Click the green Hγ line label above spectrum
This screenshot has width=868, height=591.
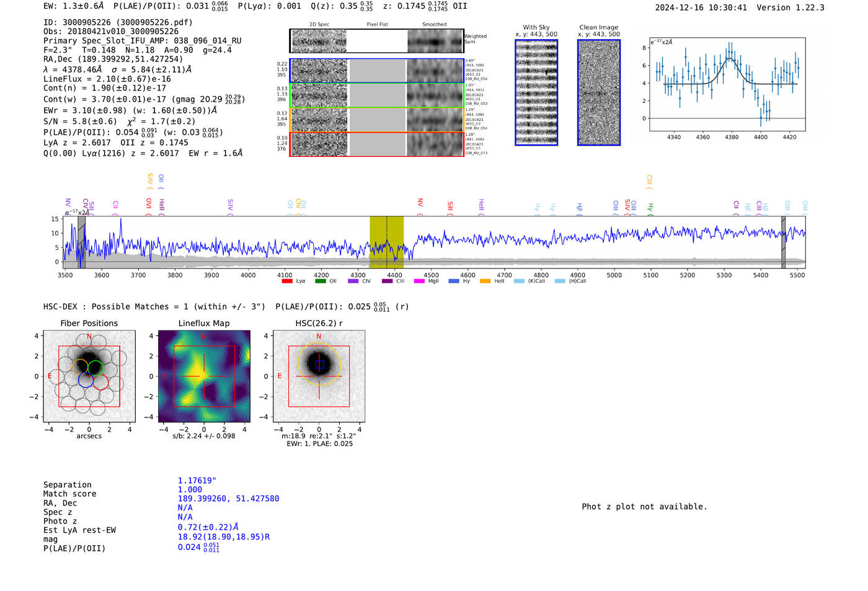coord(650,208)
